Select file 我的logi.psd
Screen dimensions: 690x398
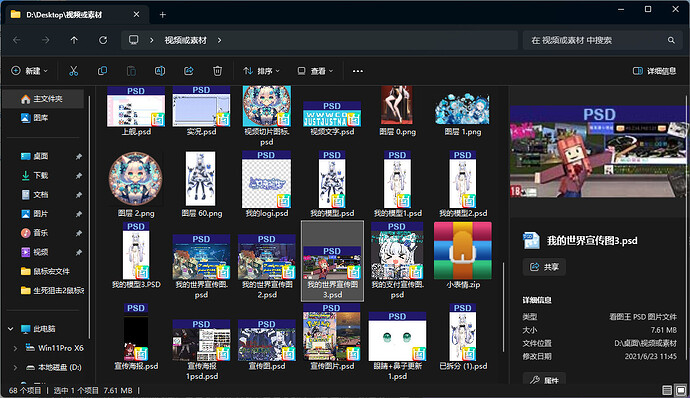267,185
